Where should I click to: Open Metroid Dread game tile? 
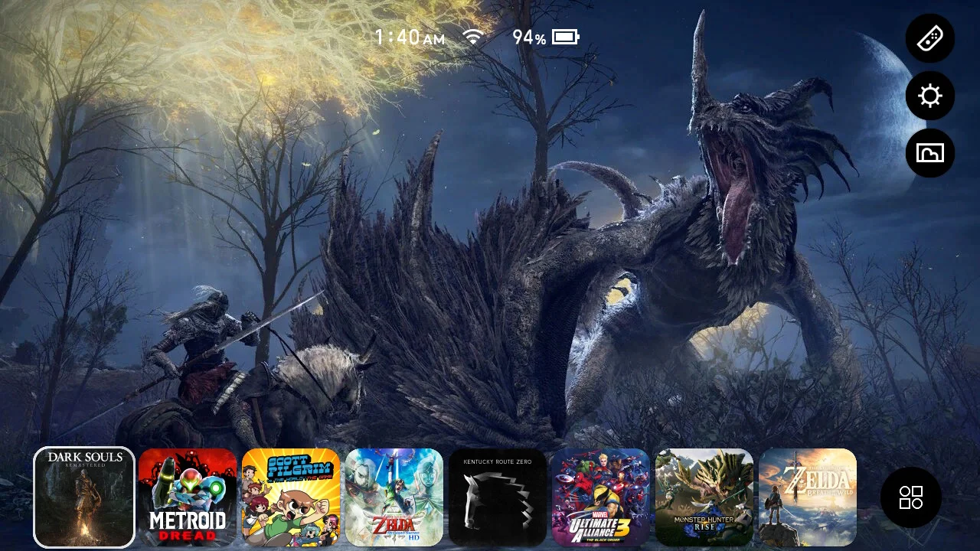click(x=188, y=497)
